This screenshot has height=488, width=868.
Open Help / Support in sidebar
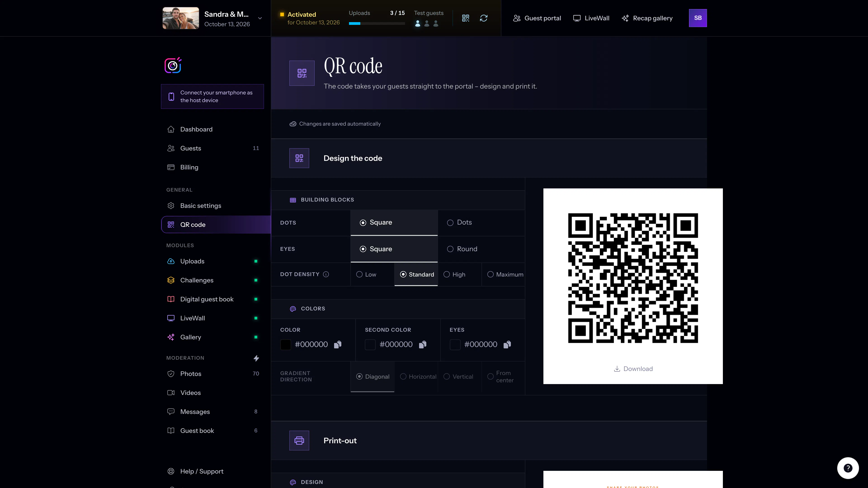tap(213, 471)
